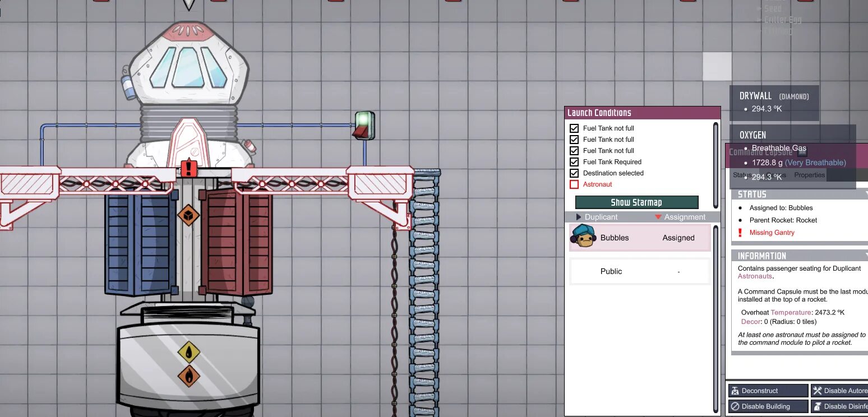Toggle 'Destination selected' checkbox
The width and height of the screenshot is (868, 417).
click(x=574, y=173)
